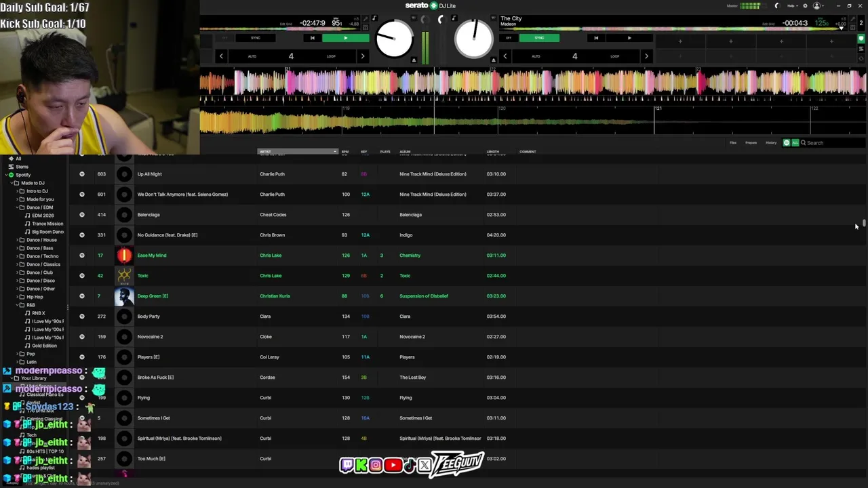
Task: Click Spotify source icon on Body Party row
Action: [82, 317]
